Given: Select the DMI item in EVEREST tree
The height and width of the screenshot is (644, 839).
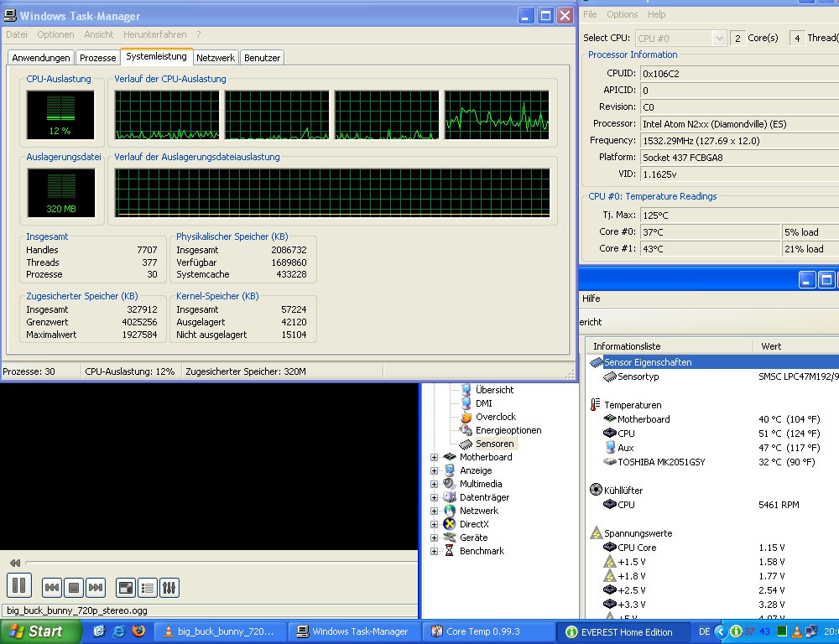Looking at the screenshot, I should (484, 403).
